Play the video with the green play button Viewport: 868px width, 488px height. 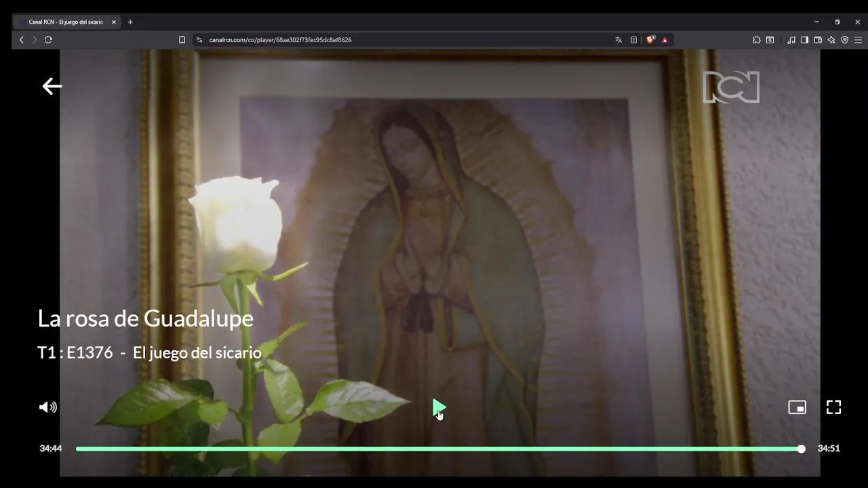tap(439, 407)
